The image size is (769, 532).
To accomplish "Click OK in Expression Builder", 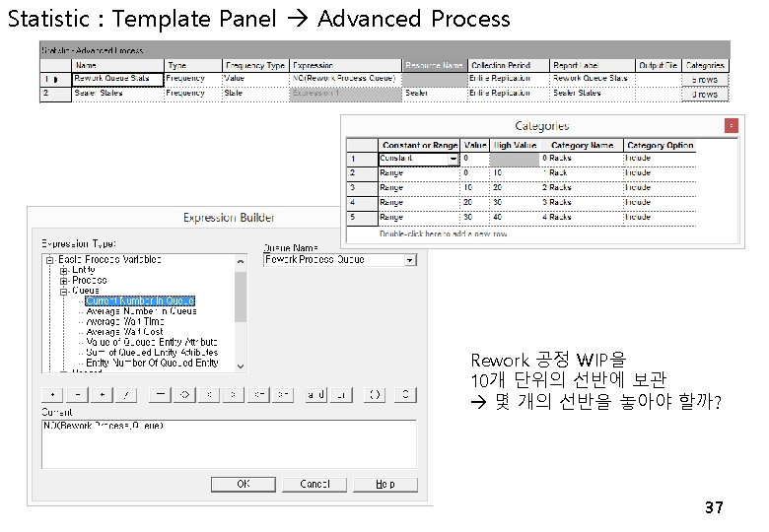I will [x=244, y=484].
